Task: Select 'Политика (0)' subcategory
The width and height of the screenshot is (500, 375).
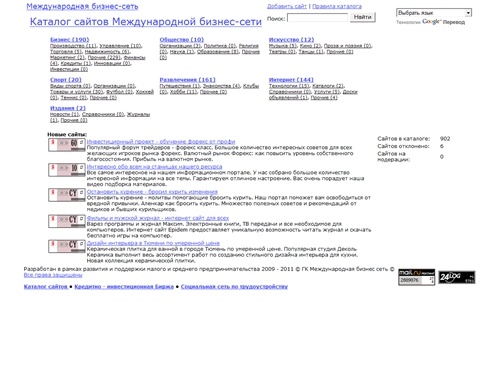Action: click(220, 46)
